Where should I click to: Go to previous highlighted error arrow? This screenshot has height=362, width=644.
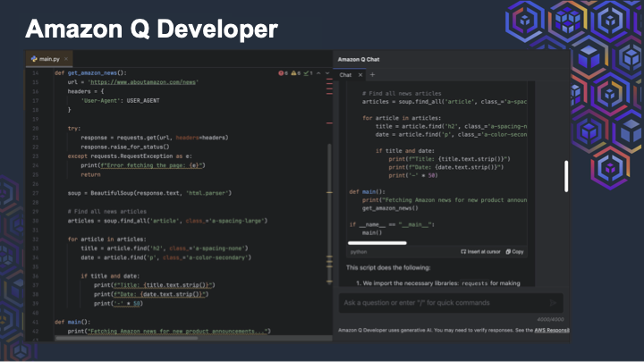coord(318,73)
